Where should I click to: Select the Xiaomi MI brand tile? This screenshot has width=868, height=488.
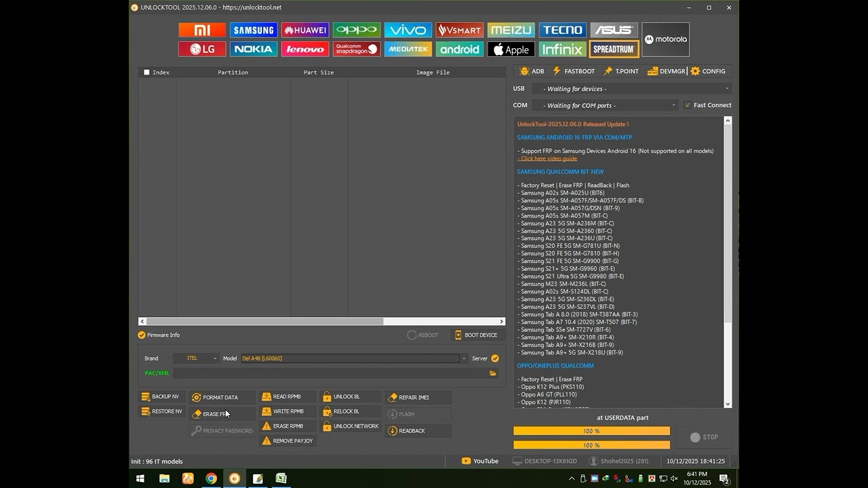[x=202, y=30]
